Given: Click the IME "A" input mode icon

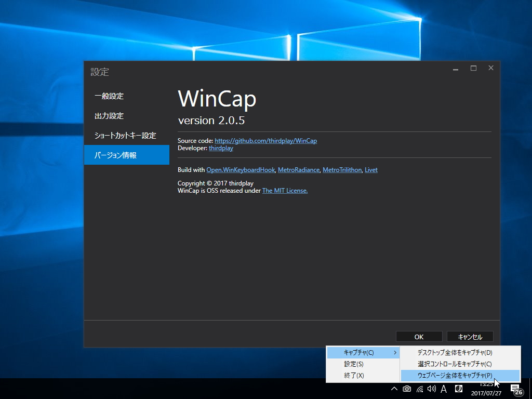Looking at the screenshot, I should (x=443, y=389).
